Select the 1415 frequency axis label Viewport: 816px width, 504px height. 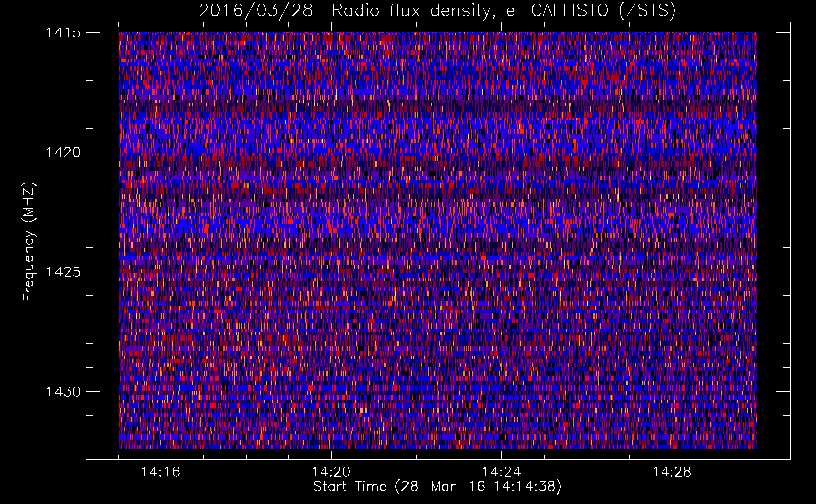tap(63, 33)
